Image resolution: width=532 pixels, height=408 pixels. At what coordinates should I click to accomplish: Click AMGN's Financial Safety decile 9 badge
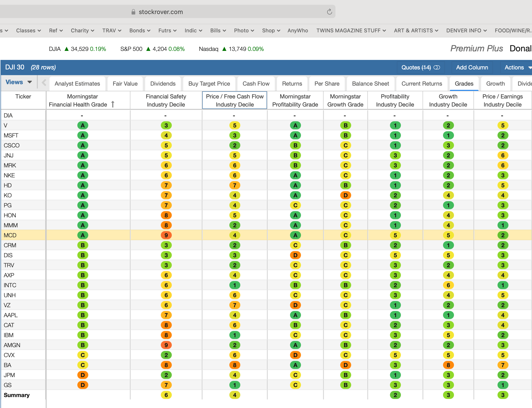[166, 345]
